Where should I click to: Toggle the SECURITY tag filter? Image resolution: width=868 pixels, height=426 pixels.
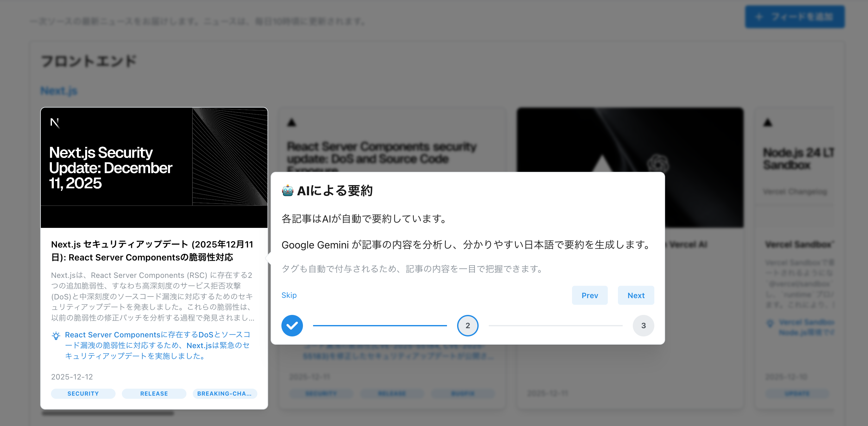click(x=83, y=393)
